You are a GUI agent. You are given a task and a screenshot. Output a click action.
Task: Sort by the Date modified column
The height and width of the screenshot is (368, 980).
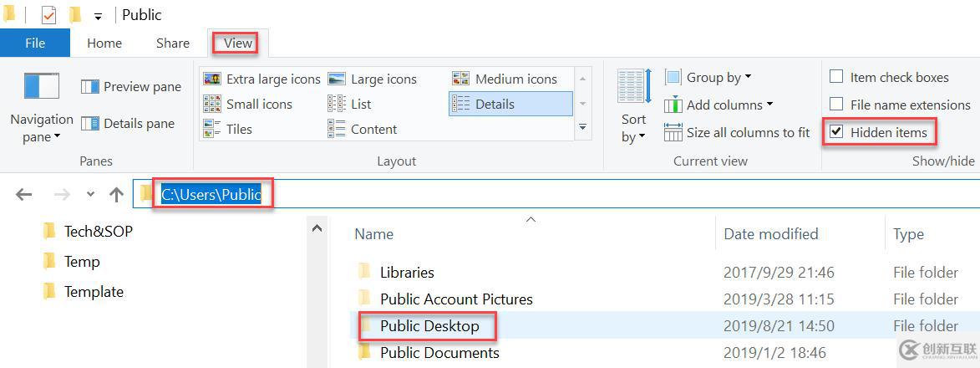pos(770,233)
